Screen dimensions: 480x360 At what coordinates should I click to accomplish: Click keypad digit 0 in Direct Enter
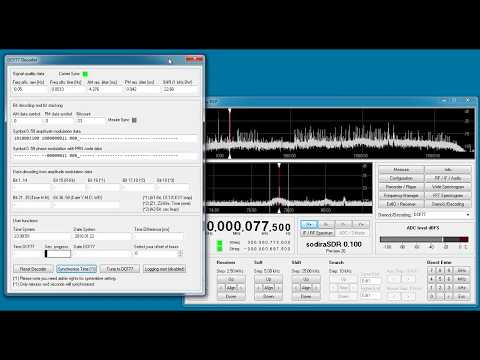click(432, 296)
